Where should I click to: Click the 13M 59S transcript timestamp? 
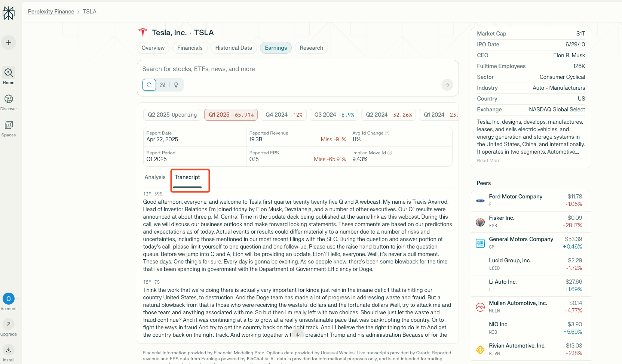coord(153,194)
